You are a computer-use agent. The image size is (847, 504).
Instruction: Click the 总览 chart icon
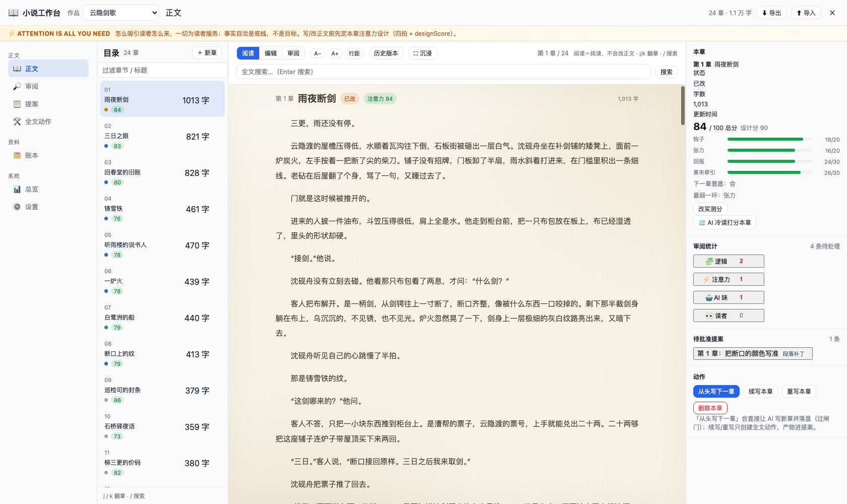pyautogui.click(x=17, y=189)
